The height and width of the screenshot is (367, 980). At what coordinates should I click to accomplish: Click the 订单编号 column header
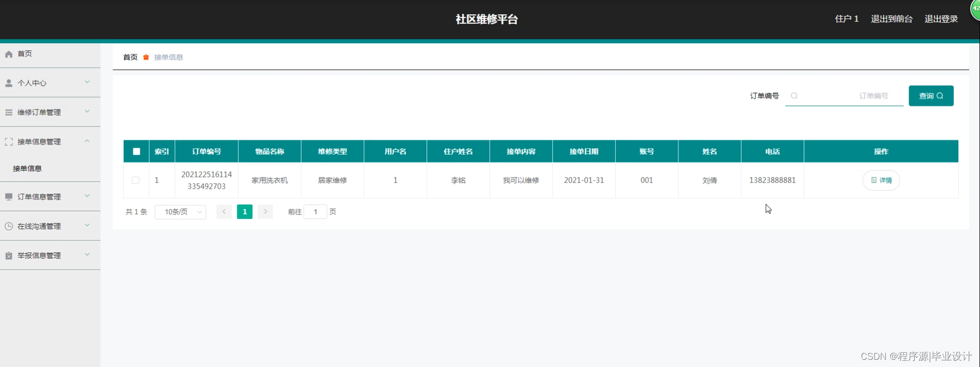pyautogui.click(x=207, y=151)
